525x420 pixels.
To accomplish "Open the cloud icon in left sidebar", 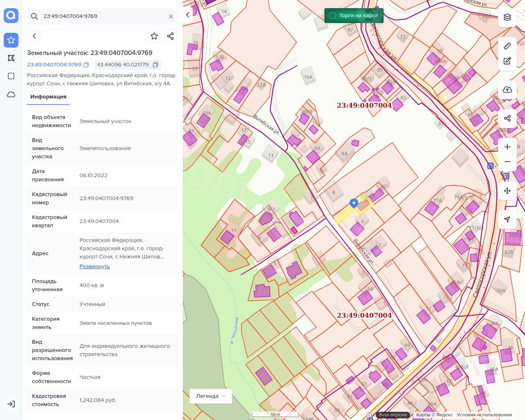I will pyautogui.click(x=11, y=94).
